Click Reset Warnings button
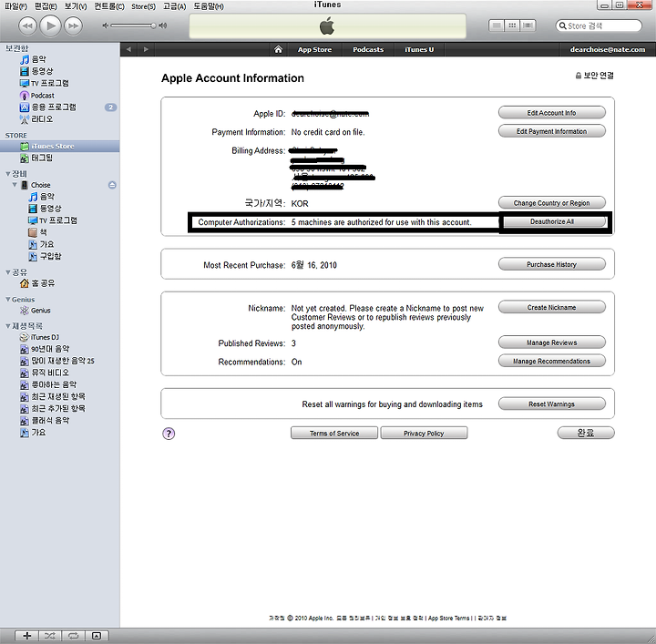This screenshot has height=644, width=656. click(x=552, y=404)
